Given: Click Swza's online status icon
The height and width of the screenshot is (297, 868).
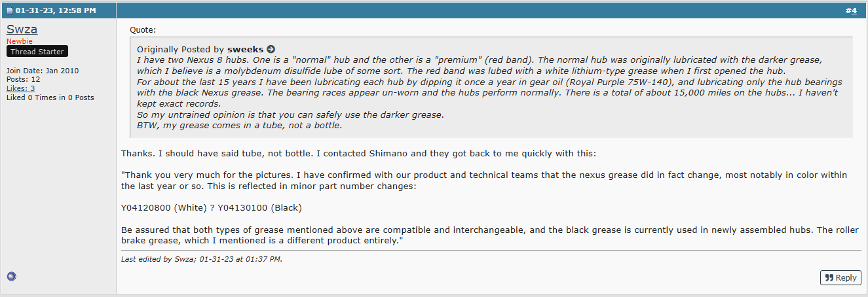Looking at the screenshot, I should (x=11, y=277).
